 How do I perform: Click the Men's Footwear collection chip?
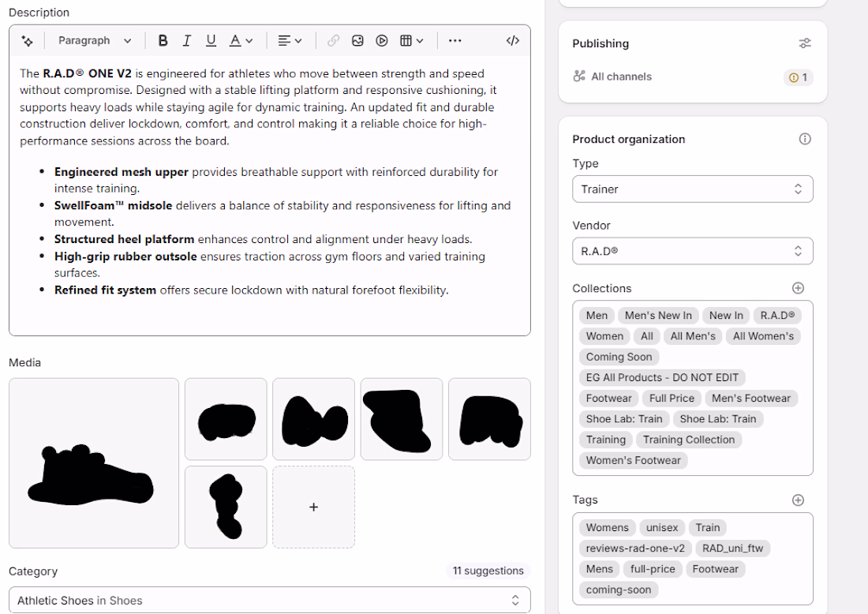(751, 398)
